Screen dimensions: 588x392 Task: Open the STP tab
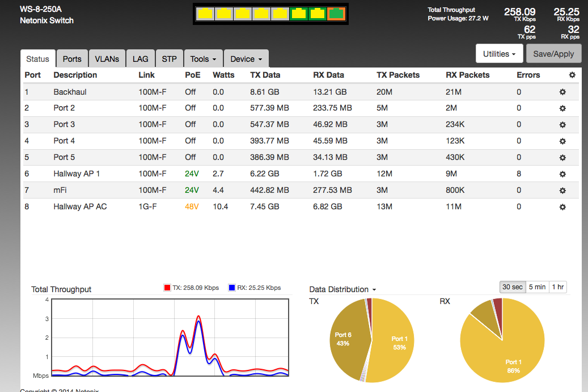[169, 59]
